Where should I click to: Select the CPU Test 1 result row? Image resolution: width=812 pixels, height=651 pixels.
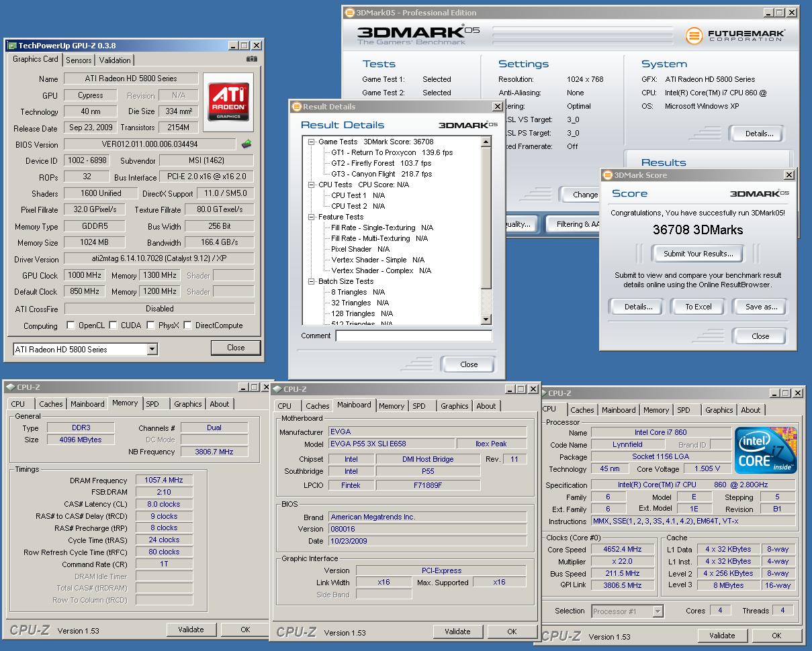click(x=358, y=195)
